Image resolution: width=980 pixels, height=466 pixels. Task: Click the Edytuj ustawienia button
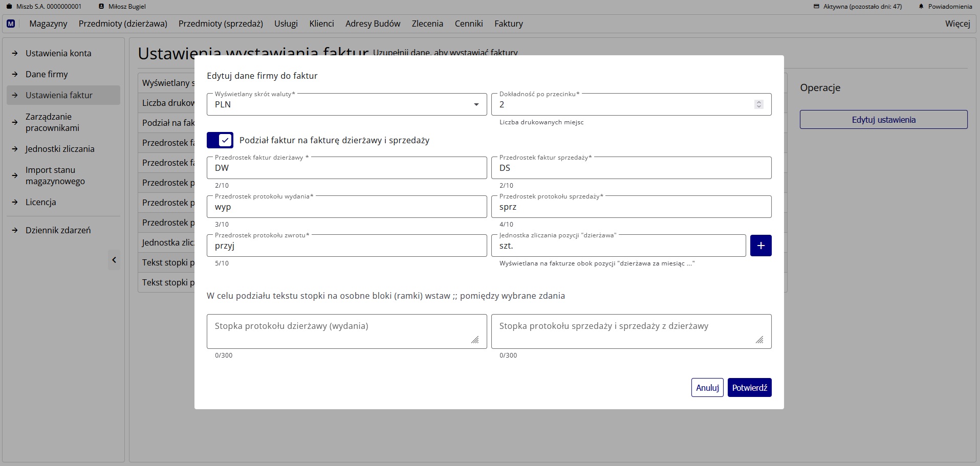click(883, 120)
